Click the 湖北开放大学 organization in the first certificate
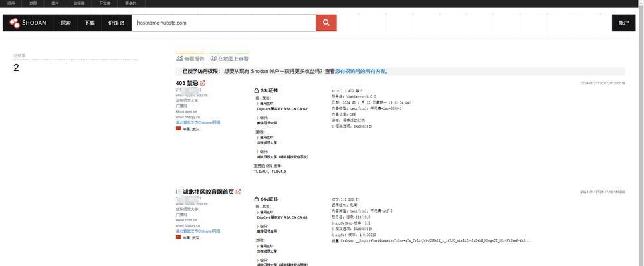 (283, 157)
